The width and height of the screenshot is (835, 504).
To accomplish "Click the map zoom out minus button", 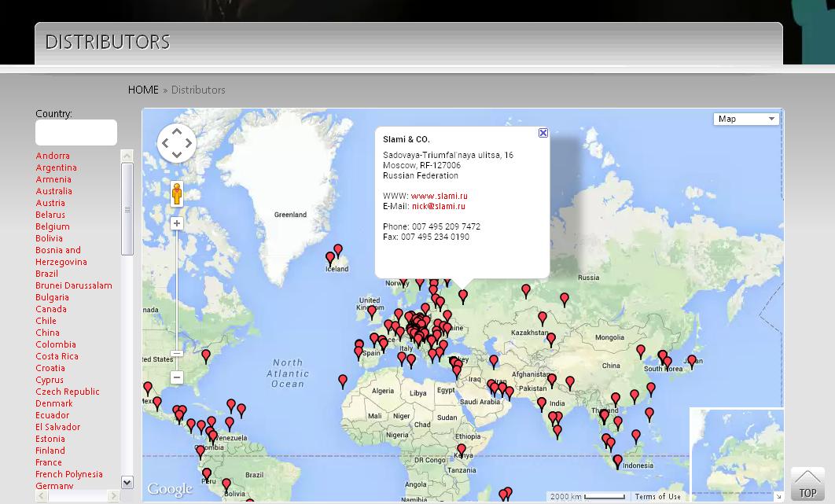I will [177, 378].
